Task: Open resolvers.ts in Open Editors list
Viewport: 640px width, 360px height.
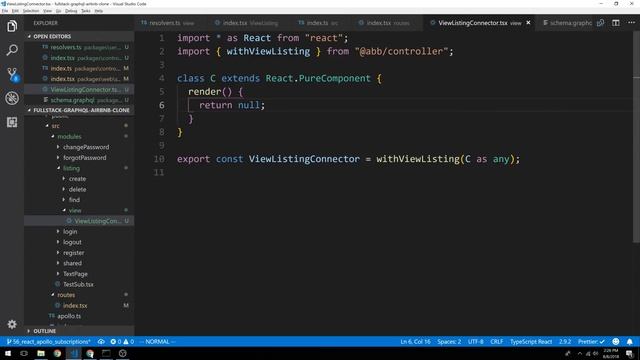Action: pos(79,47)
